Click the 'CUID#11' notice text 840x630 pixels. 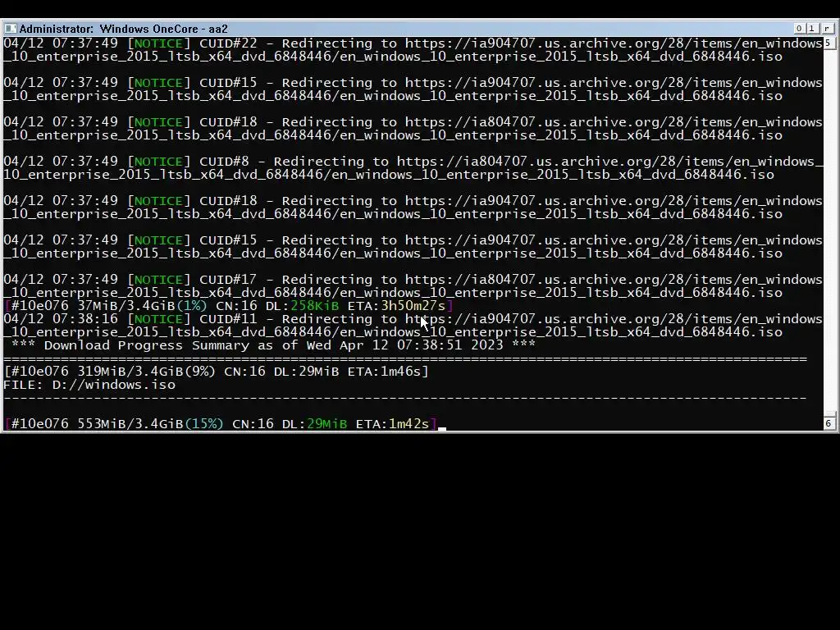point(228,319)
